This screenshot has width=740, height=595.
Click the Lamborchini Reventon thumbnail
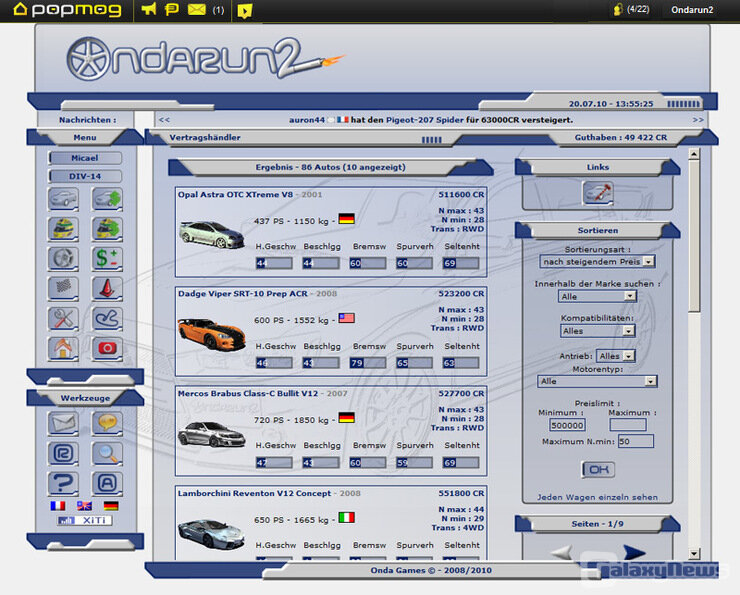(x=211, y=534)
